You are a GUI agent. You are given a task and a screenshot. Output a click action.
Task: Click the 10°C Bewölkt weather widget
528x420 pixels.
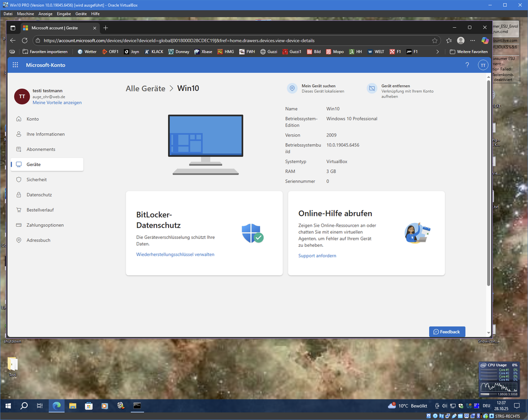408,406
